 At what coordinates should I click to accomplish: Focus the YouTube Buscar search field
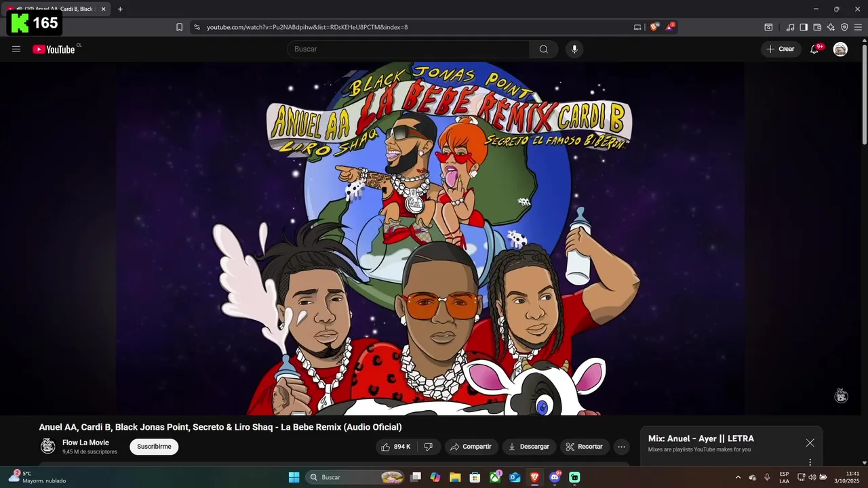[409, 49]
